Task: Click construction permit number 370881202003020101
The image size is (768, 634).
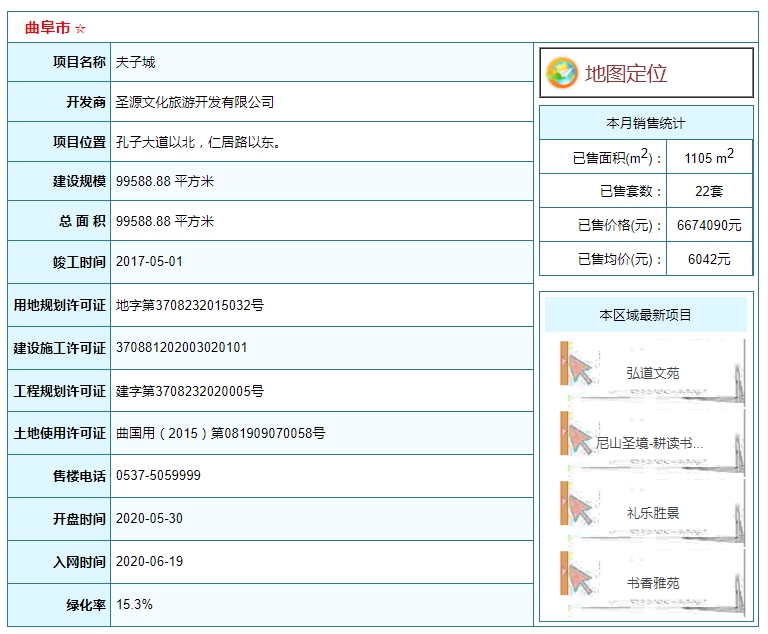Action: pyautogui.click(x=181, y=347)
